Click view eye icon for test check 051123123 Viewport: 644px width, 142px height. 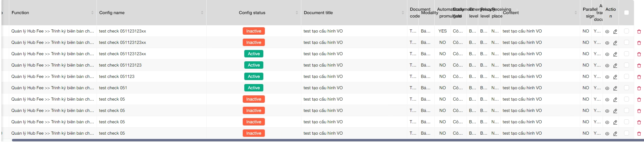coord(607,65)
